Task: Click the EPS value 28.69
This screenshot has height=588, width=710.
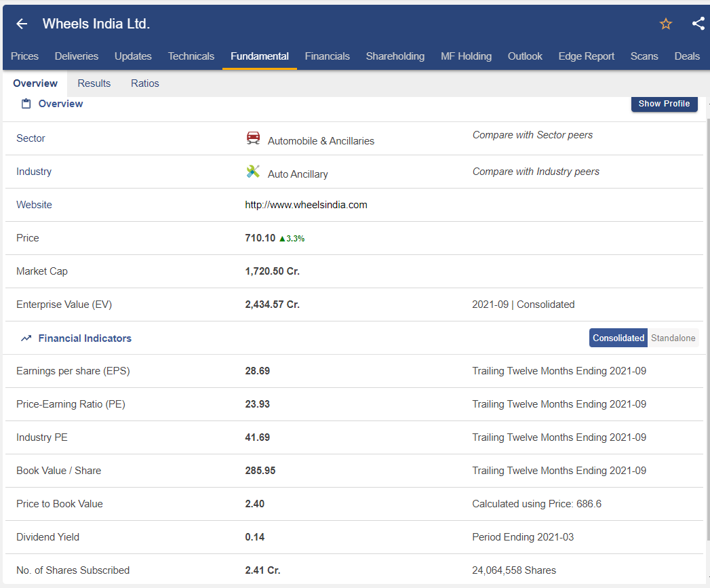Action: click(x=257, y=371)
